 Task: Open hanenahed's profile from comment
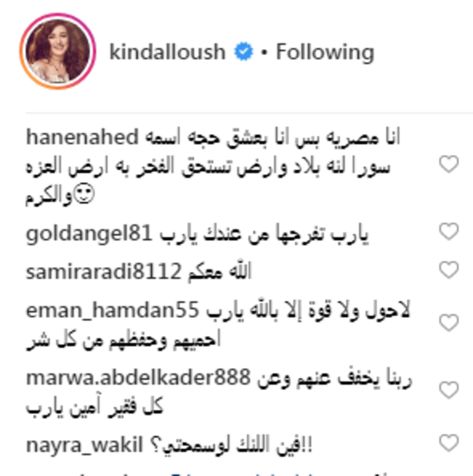82,137
